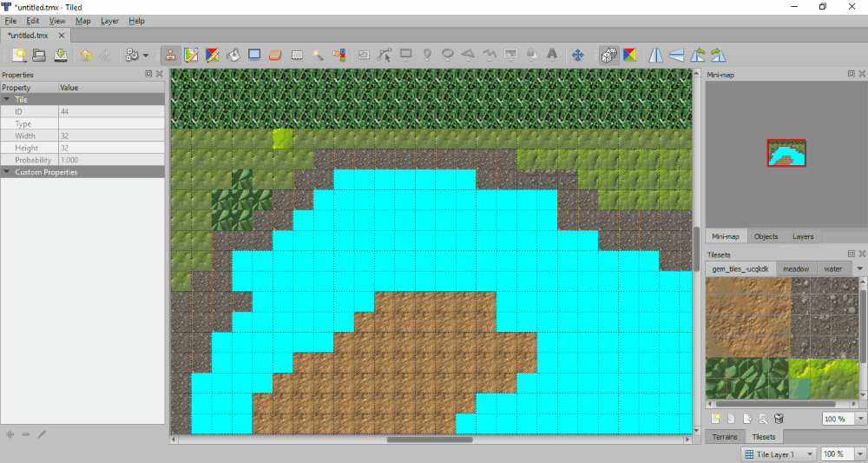The height and width of the screenshot is (463, 868).
Task: Click the map view horizontal scrollbar
Action: (x=430, y=440)
